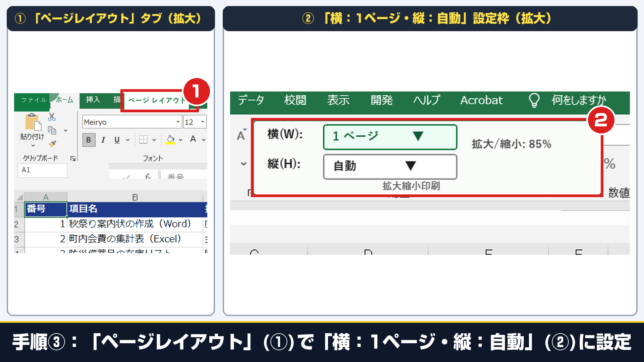Select cell A1 with 番号
This screenshot has height=362, width=644.
point(46,209)
